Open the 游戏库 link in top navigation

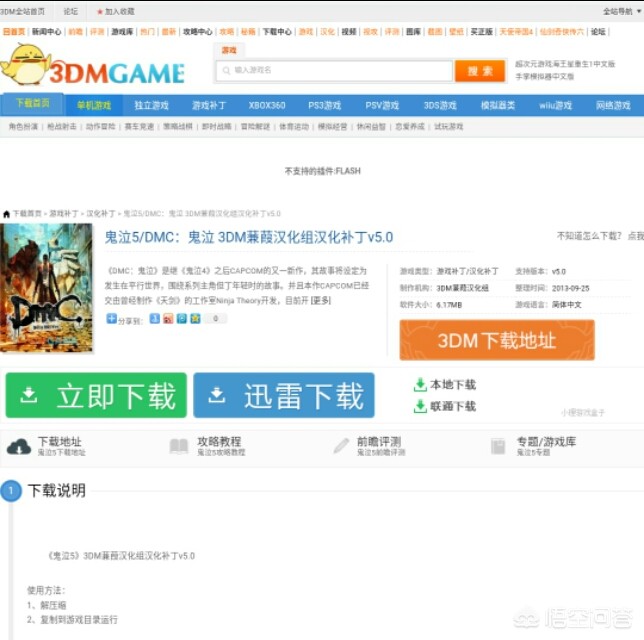[122, 32]
